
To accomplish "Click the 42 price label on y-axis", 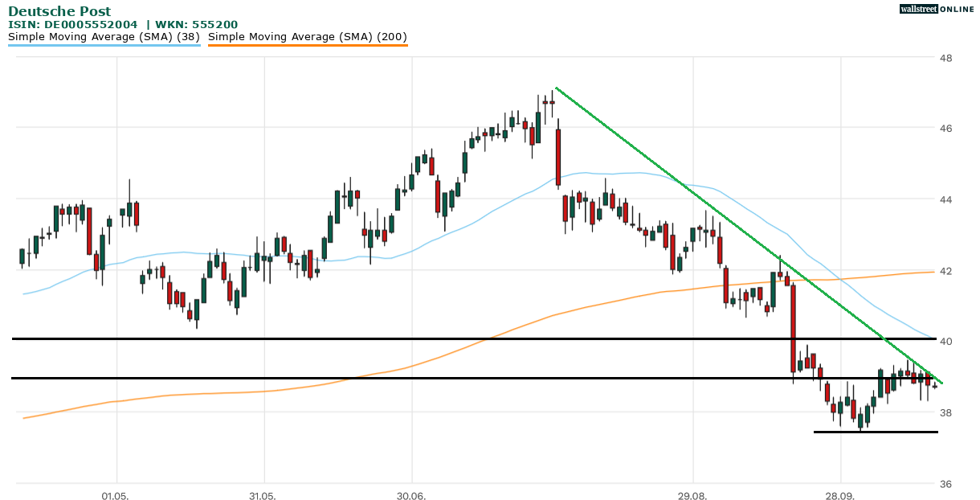I will 946,271.
